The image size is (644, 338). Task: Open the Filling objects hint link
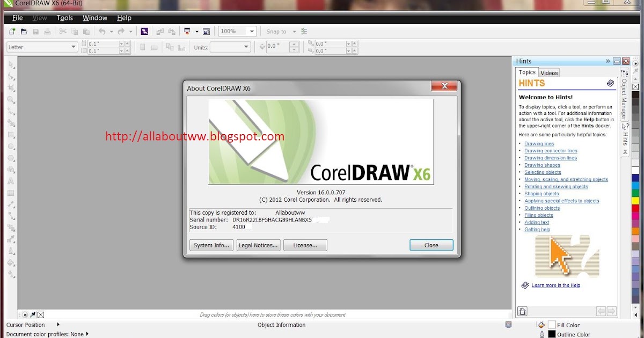(539, 215)
